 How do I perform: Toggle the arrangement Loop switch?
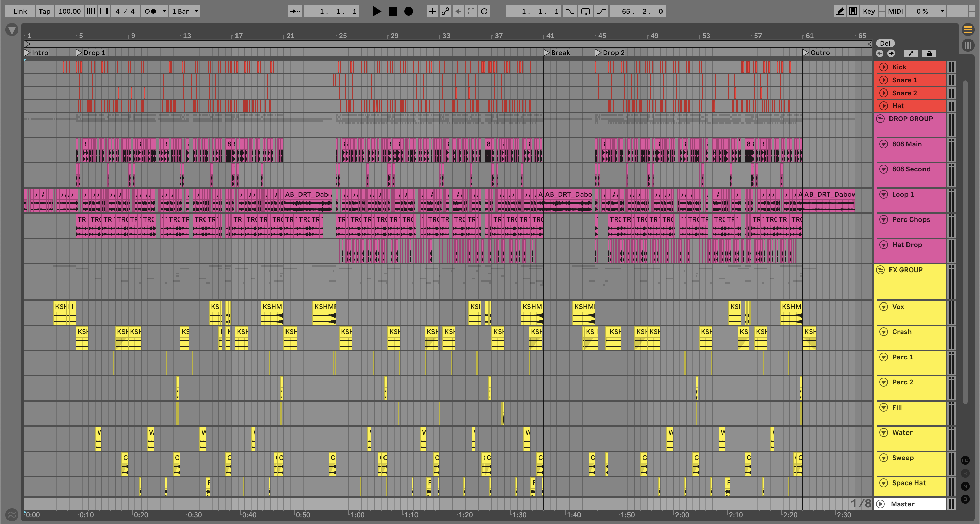(586, 12)
